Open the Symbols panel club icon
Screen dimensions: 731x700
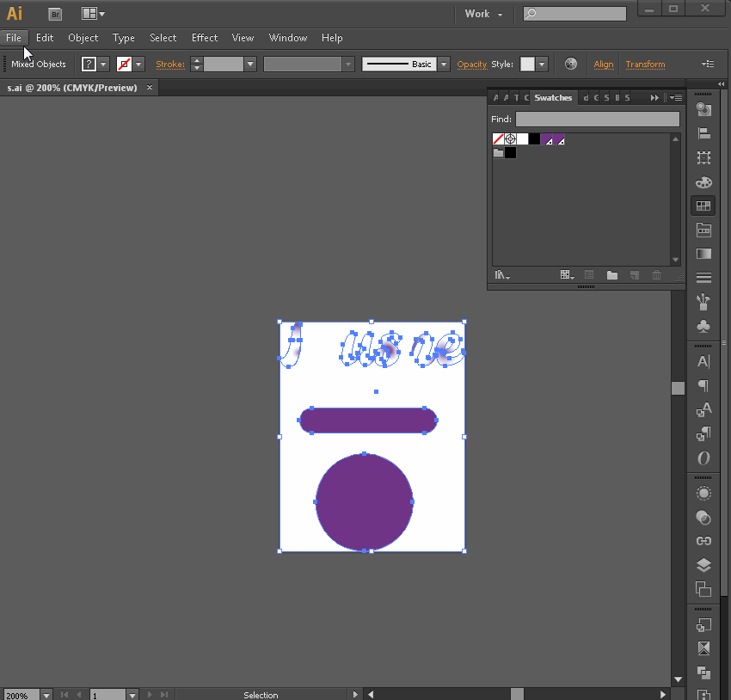703,327
